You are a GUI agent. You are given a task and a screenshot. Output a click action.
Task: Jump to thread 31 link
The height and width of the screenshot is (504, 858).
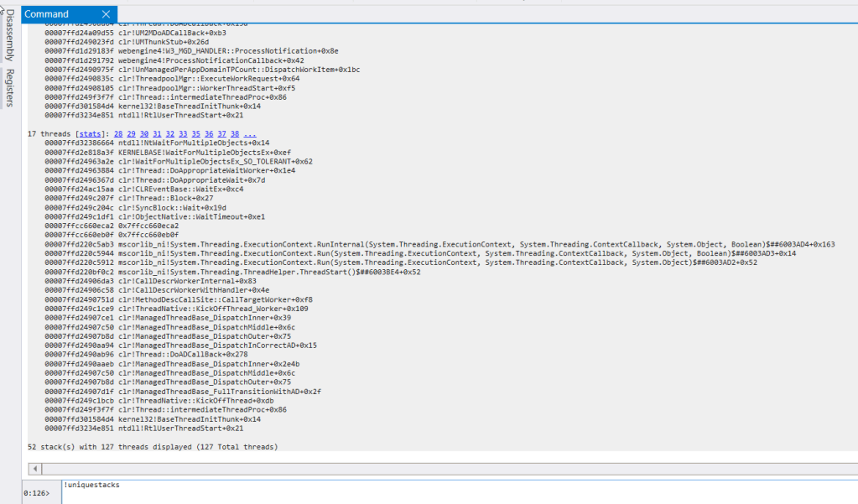pos(157,134)
